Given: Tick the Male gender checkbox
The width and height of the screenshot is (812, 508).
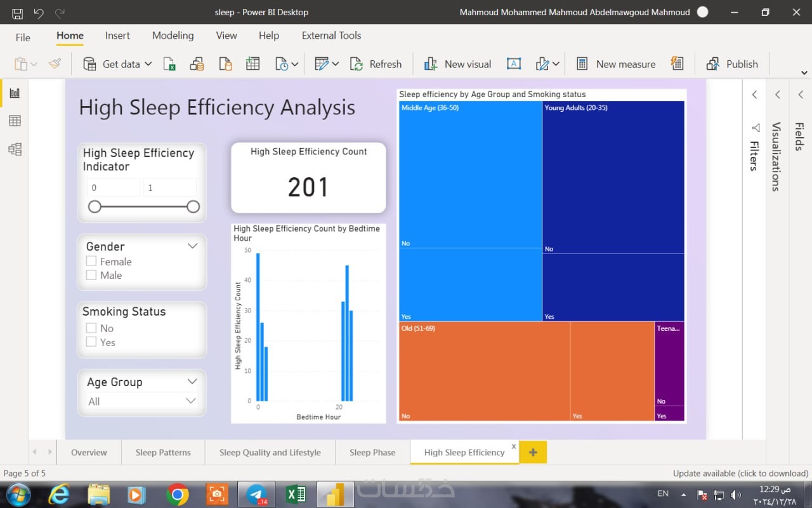Looking at the screenshot, I should pyautogui.click(x=91, y=275).
